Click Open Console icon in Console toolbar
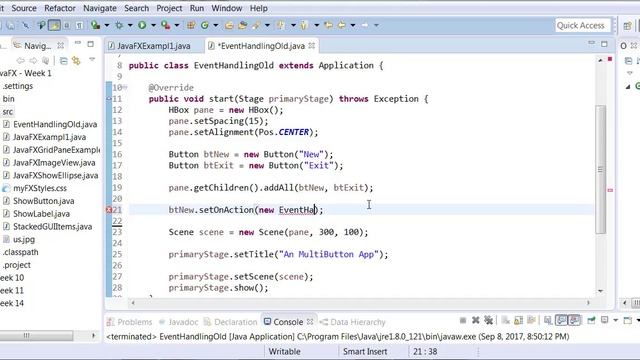The width and height of the screenshot is (640, 360). 628,320
